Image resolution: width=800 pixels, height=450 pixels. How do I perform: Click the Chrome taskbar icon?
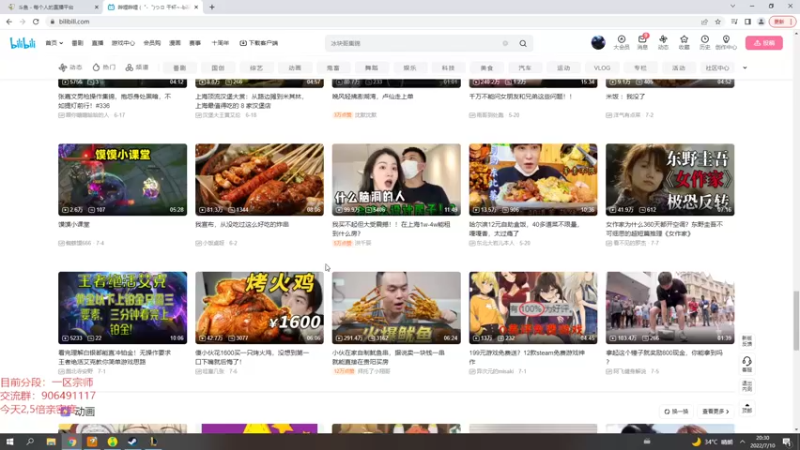72,442
